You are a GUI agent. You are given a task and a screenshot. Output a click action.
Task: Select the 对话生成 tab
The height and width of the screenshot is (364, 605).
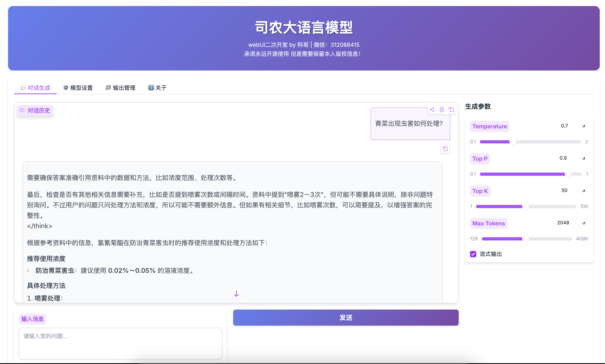36,88
